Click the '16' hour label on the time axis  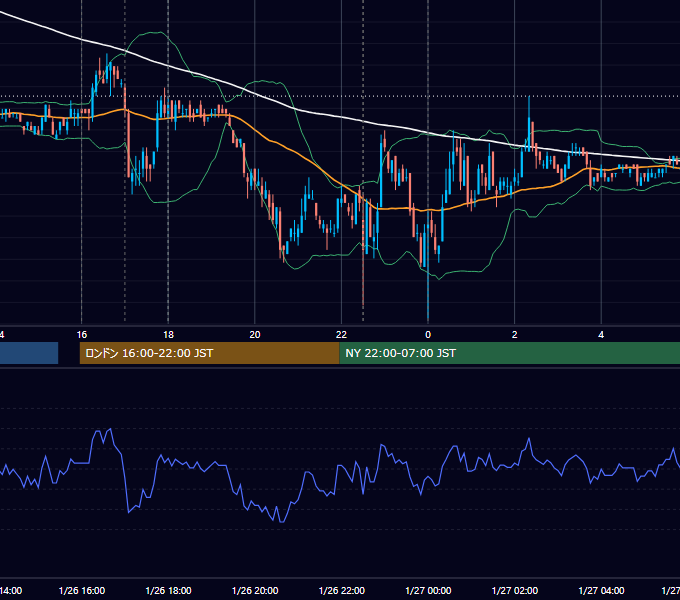click(82, 335)
